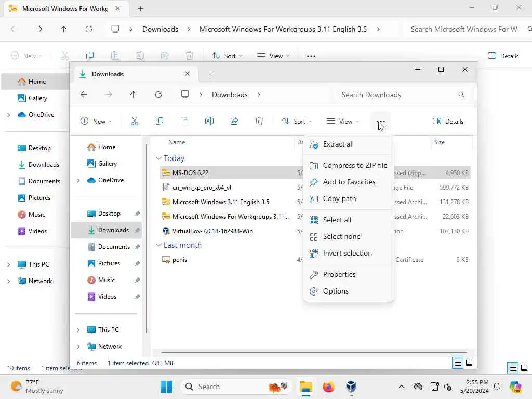Toggle Details pane in the Downloads window
532x399 pixels.
[x=448, y=122]
